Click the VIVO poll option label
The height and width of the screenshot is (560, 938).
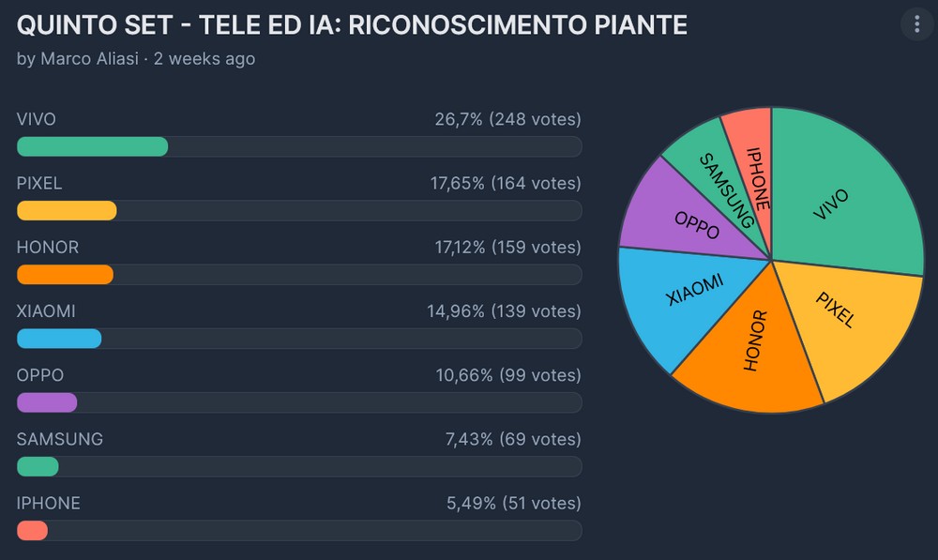tap(37, 119)
